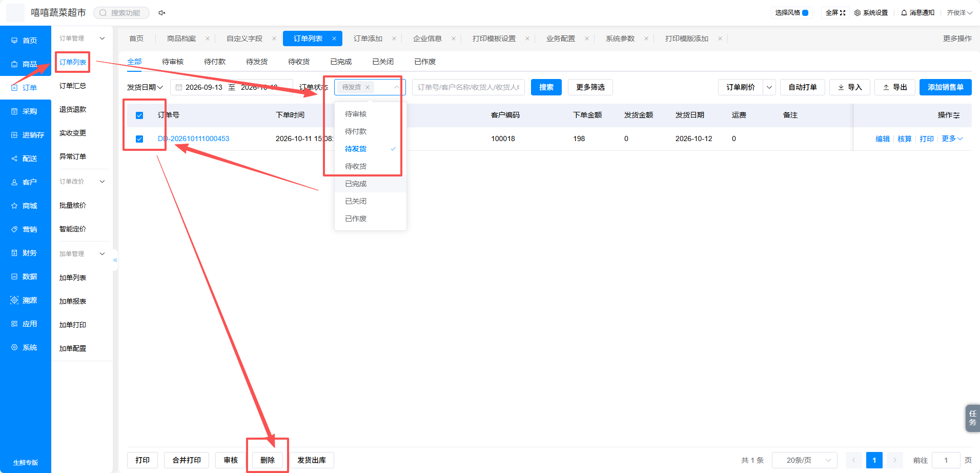Remove the 待发货 tag from status filter
This screenshot has width=980, height=473.
click(367, 87)
